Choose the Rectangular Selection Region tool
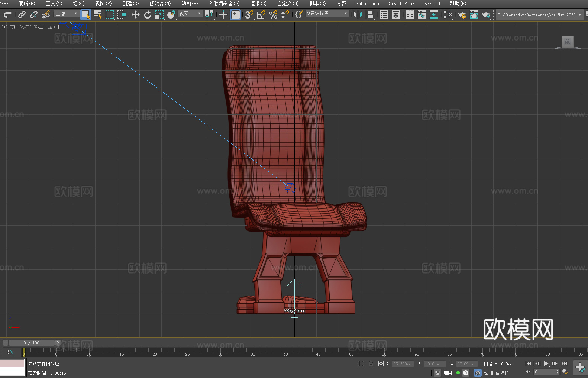588x378 pixels. tap(110, 14)
